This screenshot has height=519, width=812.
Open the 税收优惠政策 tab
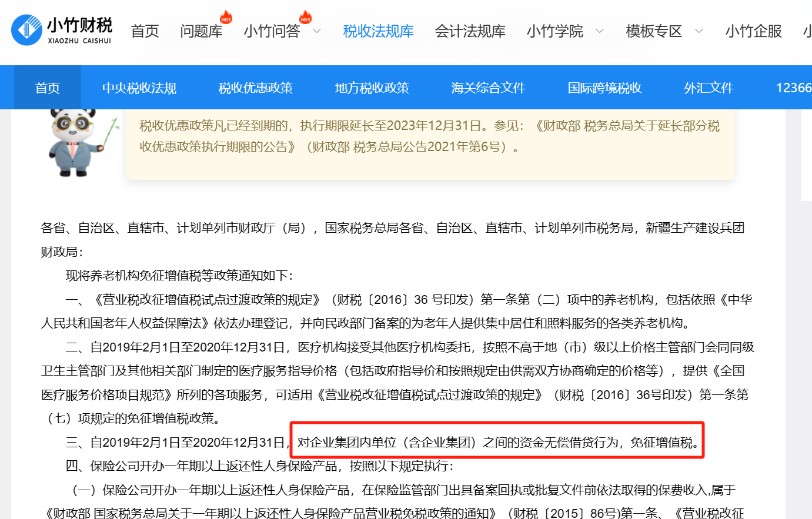coord(255,88)
